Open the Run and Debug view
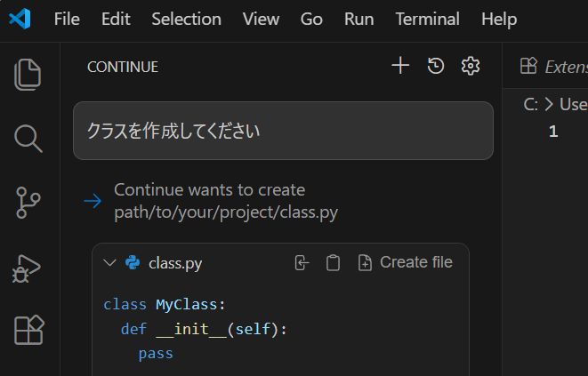Viewport: 588px width, 376px height. click(x=28, y=267)
